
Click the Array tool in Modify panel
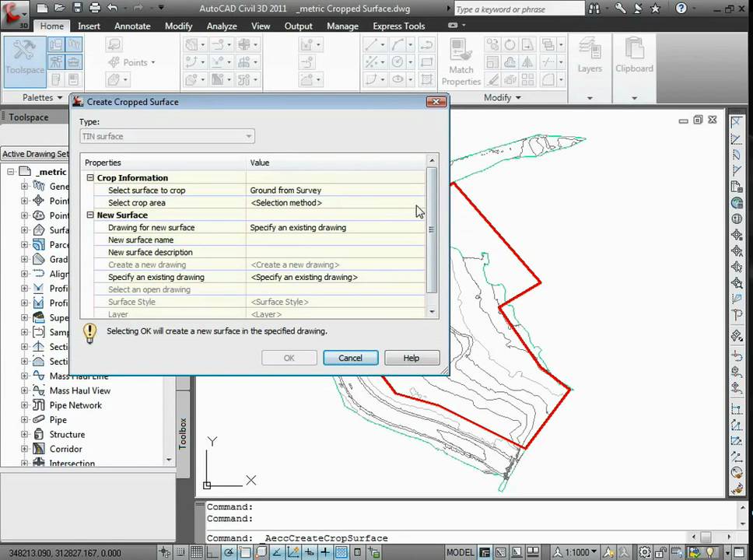click(x=527, y=79)
